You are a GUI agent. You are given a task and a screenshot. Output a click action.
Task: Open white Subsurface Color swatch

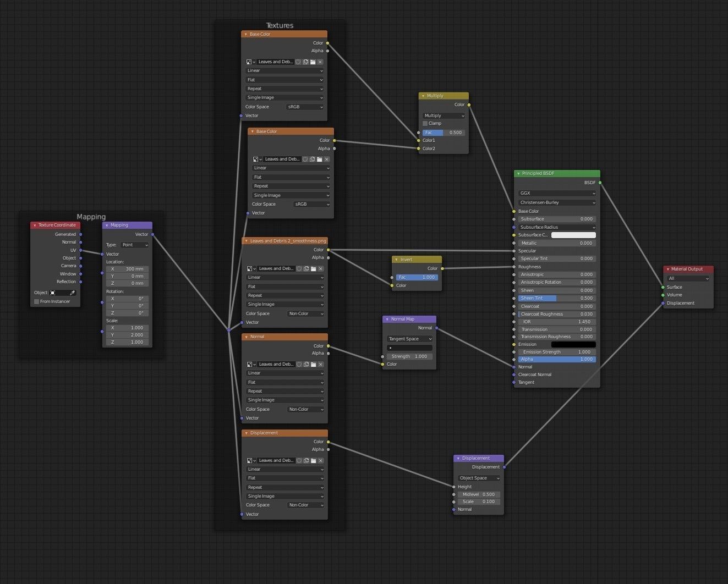click(573, 235)
